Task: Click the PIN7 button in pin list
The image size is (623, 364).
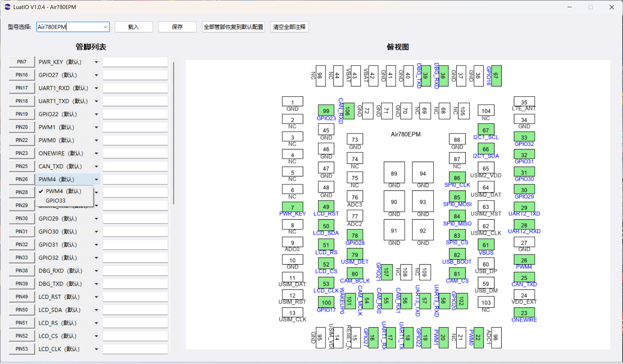Action: click(22, 62)
